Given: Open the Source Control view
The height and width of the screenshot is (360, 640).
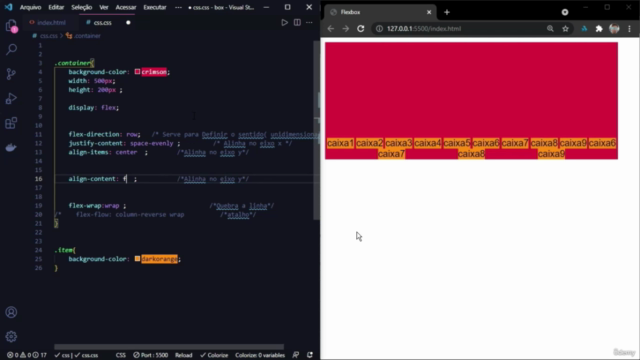Looking at the screenshot, I should click(11, 74).
